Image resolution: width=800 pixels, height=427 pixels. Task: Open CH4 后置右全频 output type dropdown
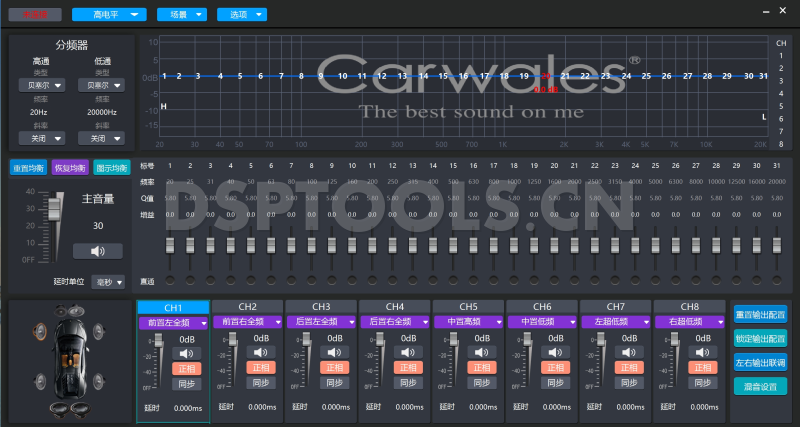click(394, 322)
